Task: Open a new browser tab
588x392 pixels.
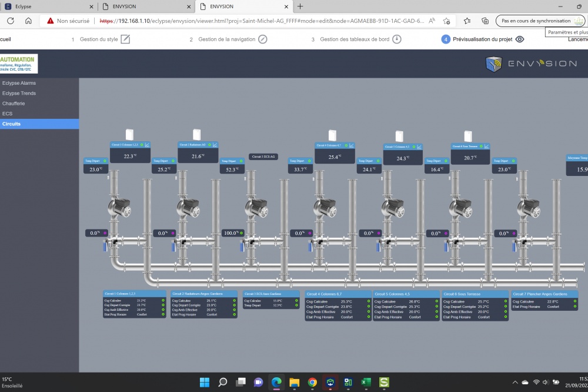Action: click(300, 6)
